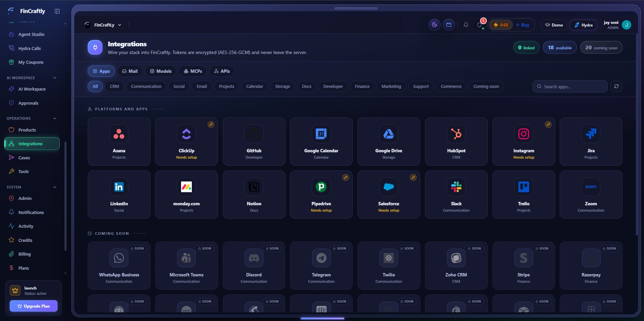Open the jay soni user avatar
The height and width of the screenshot is (321, 644).
coord(627,25)
